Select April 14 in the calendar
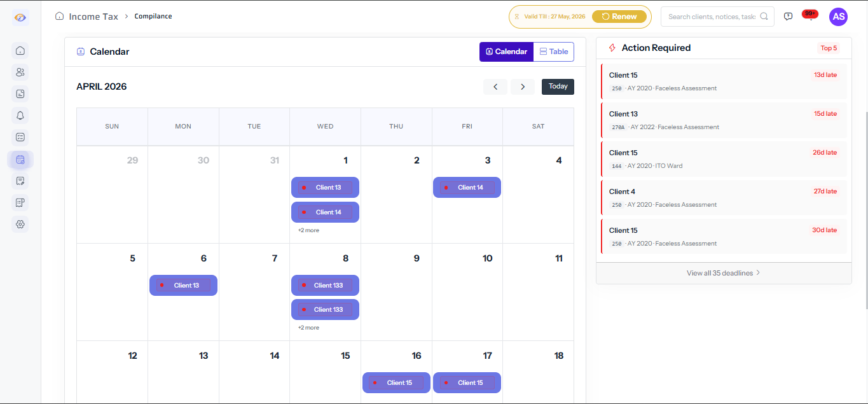 coord(254,372)
